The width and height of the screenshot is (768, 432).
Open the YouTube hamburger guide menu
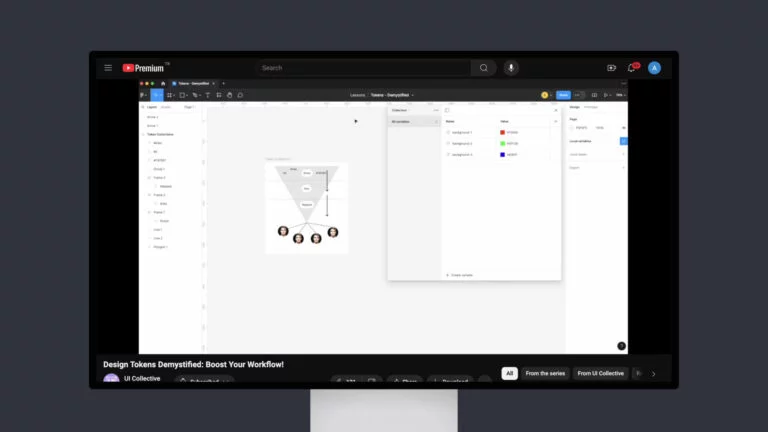(108, 68)
